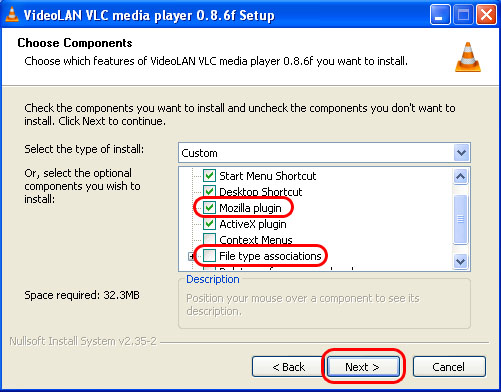Click the component list scrollbar thumb
Screen dimensions: 501x392
[x=460, y=219]
